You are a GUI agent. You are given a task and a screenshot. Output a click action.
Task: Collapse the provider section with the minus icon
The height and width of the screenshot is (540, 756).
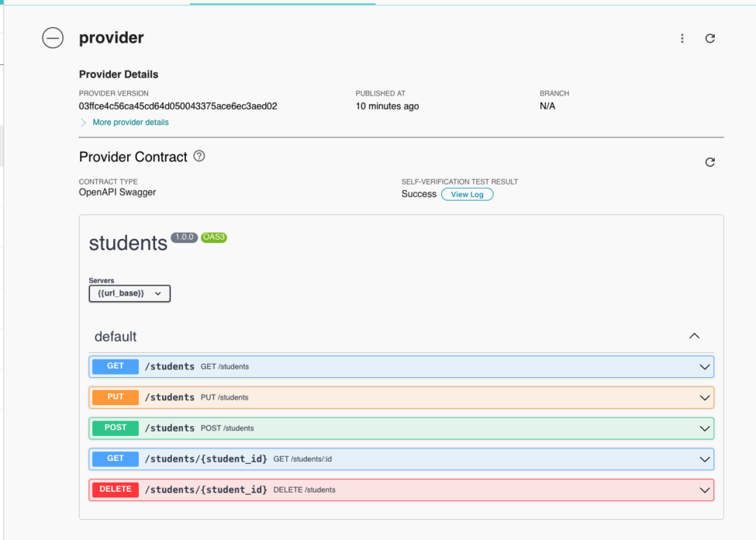[53, 38]
